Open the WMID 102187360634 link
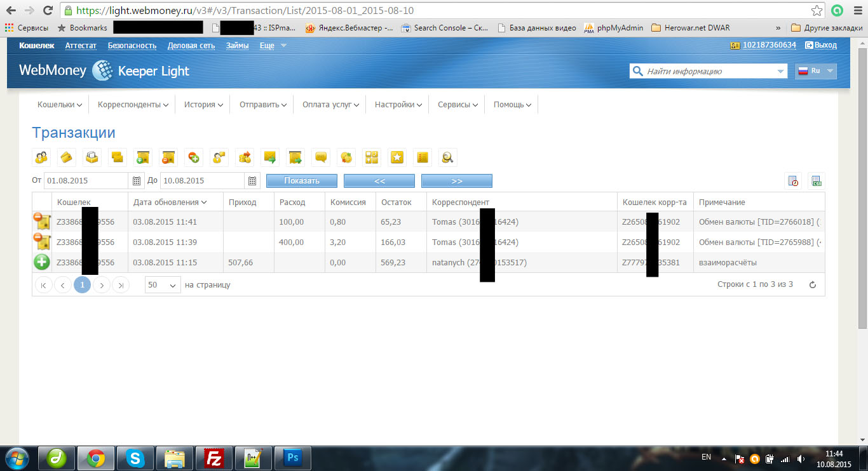Image resolution: width=868 pixels, height=471 pixels. pos(770,46)
